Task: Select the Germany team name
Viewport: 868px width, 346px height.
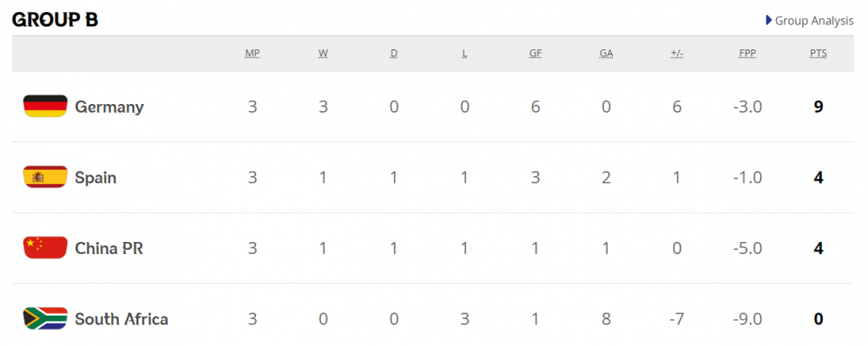Action: coord(109,107)
